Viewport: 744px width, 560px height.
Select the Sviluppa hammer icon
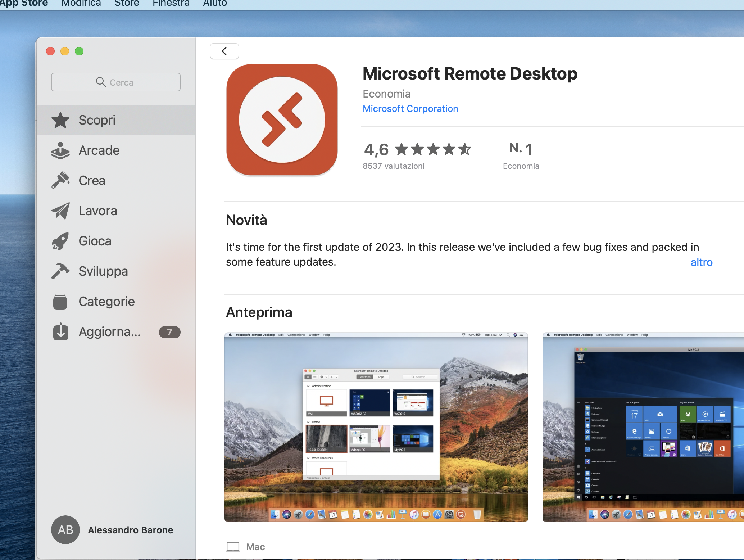(x=60, y=271)
